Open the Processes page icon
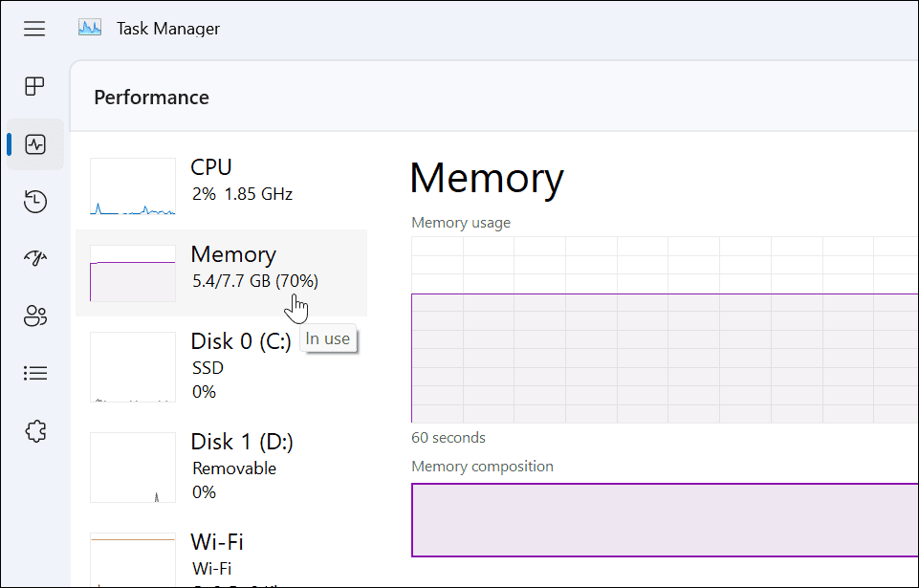 [35, 86]
